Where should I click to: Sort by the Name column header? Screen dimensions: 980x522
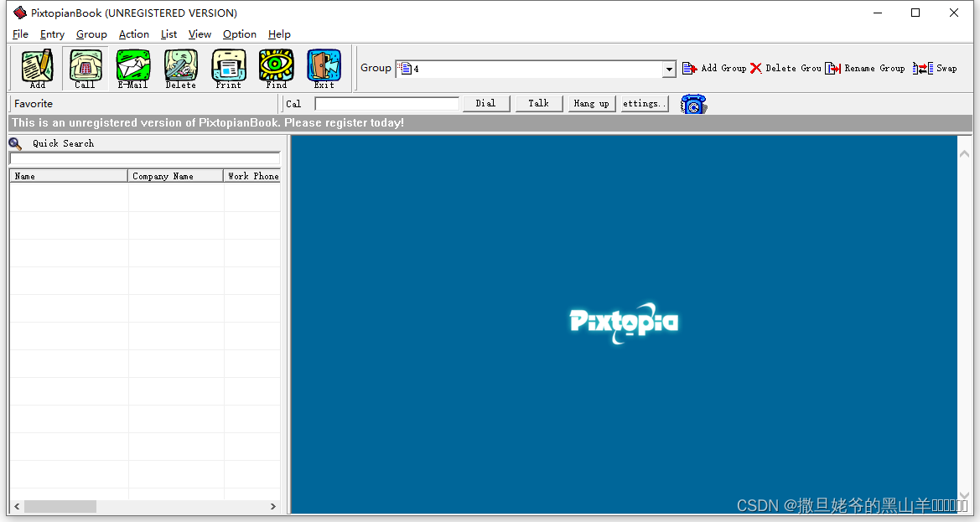click(69, 176)
